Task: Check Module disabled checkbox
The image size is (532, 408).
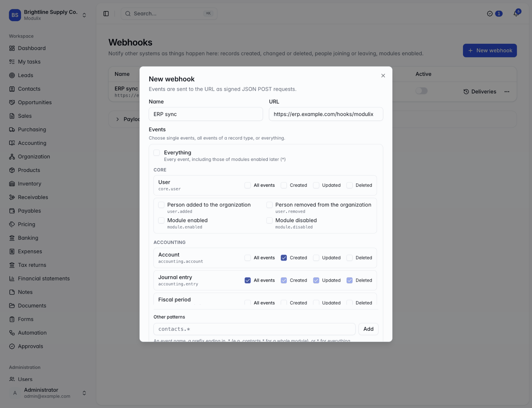Action: [x=269, y=221]
